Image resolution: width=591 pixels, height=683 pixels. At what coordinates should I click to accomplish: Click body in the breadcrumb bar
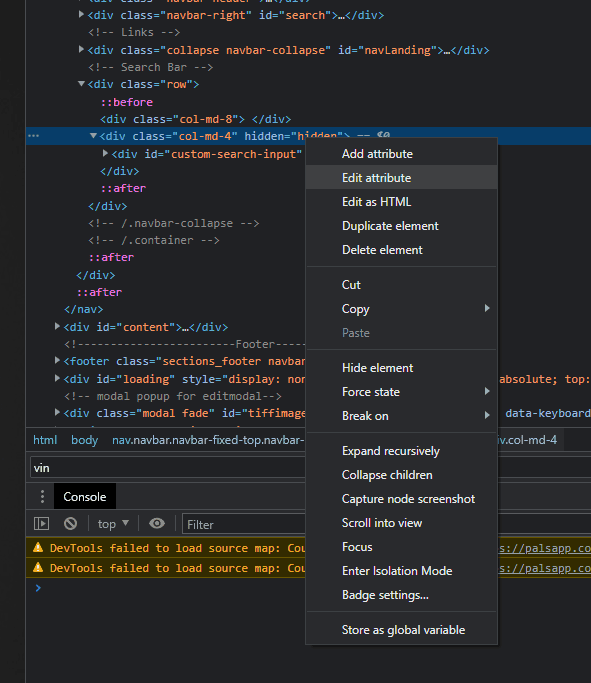84,440
